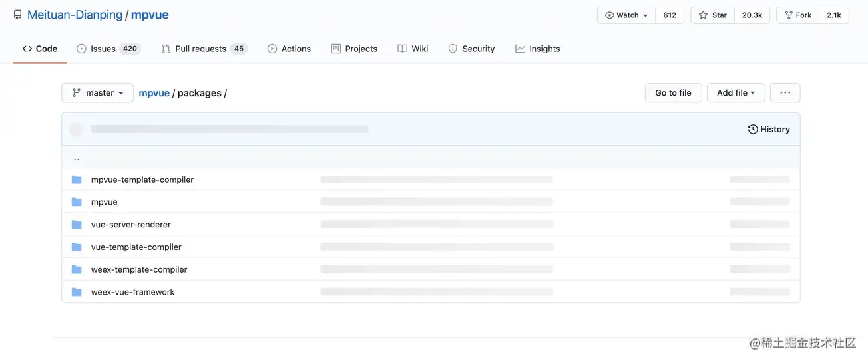The width and height of the screenshot is (868, 361).
Task: Click the pull request icon
Action: pyautogui.click(x=166, y=49)
